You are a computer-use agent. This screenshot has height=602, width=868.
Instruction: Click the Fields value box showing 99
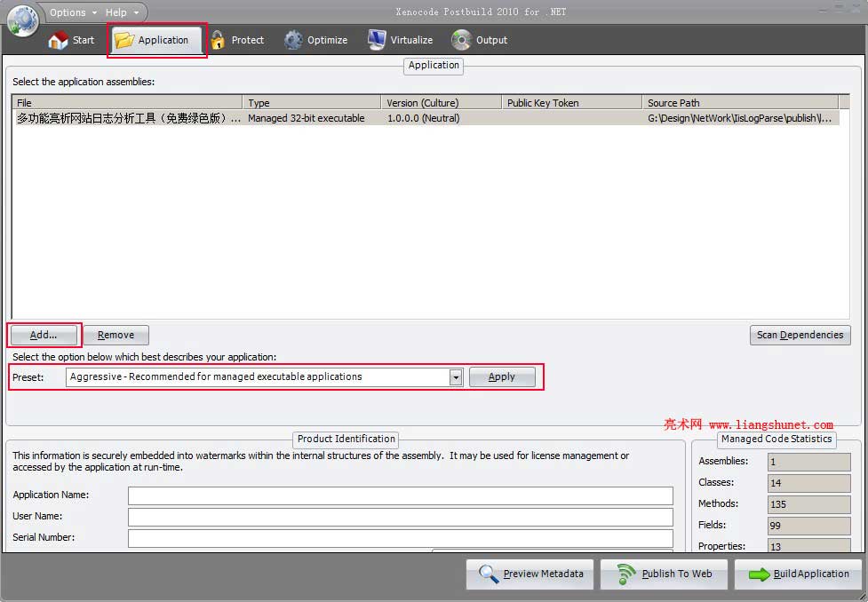808,526
